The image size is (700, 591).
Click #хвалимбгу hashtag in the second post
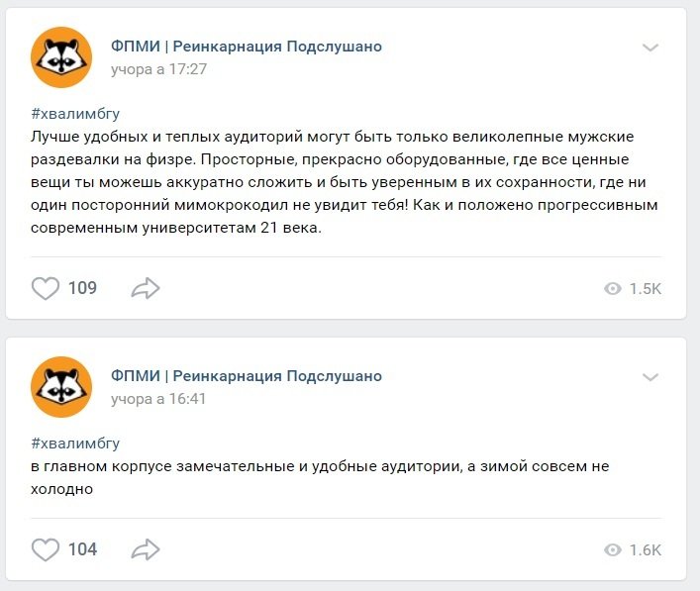pos(75,443)
